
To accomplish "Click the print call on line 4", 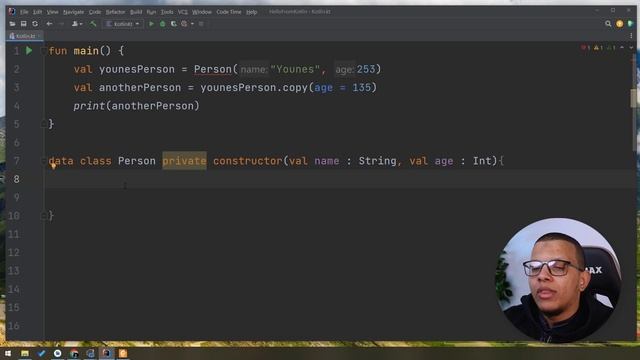I will (x=89, y=106).
